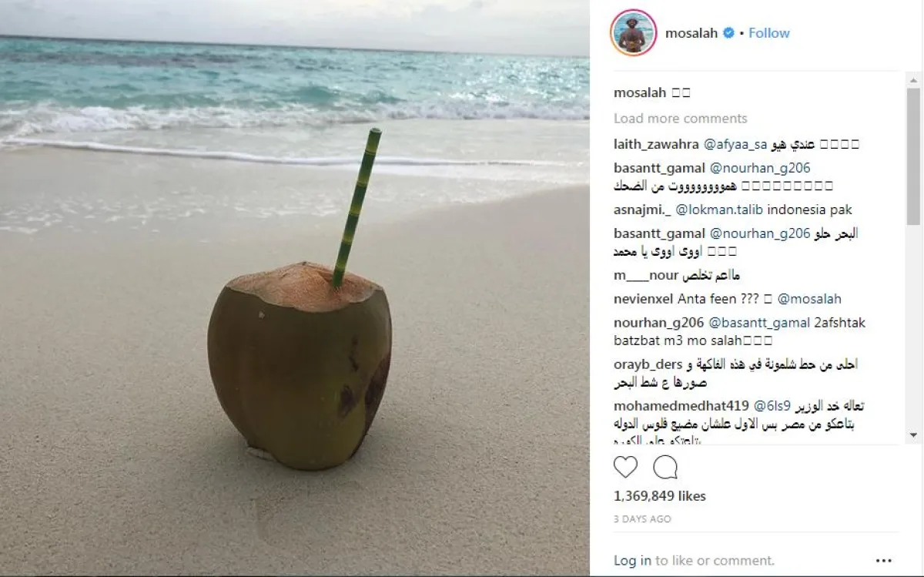Follow the mosalah account

769,33
